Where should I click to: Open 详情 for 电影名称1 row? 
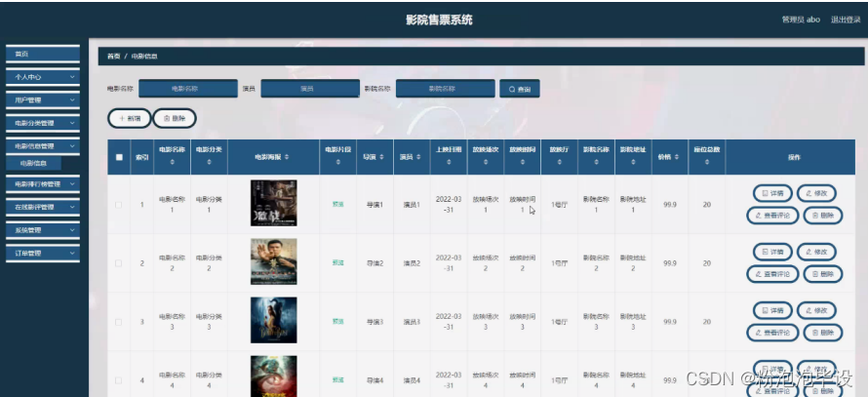(772, 193)
